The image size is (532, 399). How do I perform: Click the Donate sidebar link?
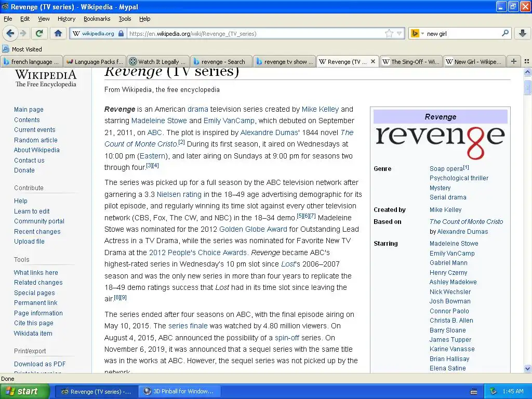pyautogui.click(x=24, y=170)
